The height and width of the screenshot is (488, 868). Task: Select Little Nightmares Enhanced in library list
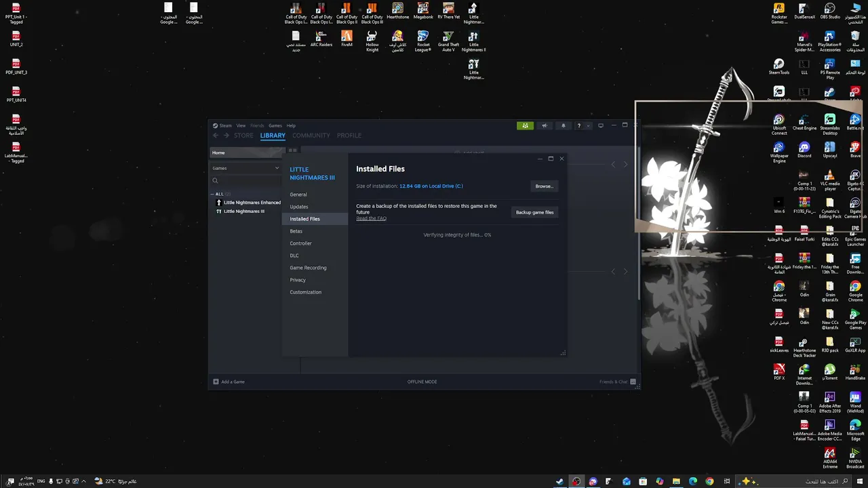tap(248, 203)
